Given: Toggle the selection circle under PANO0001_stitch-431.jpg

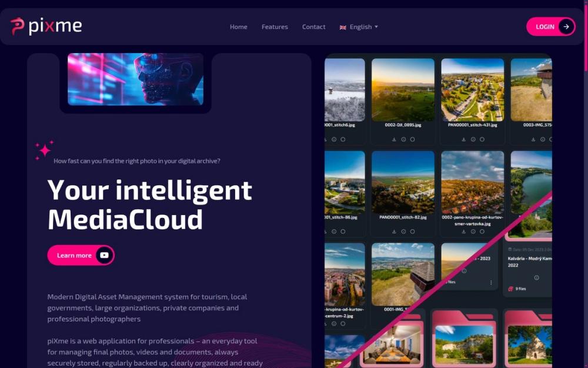Looking at the screenshot, I should pyautogui.click(x=482, y=140).
